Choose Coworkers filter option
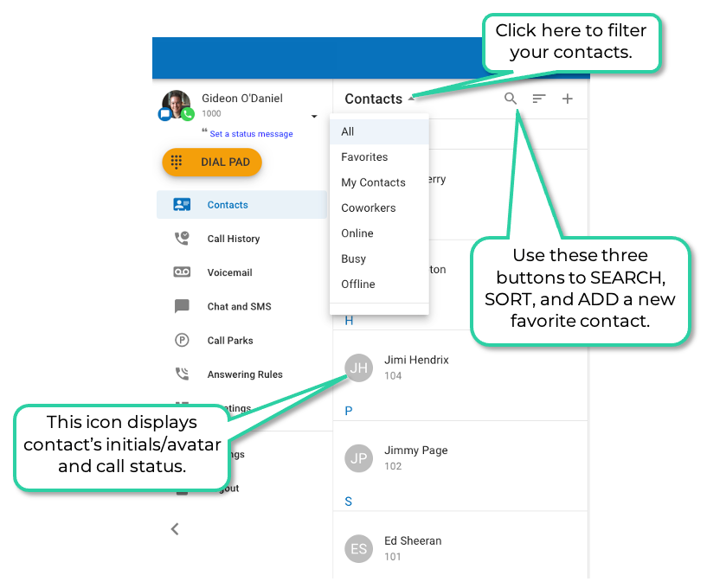 point(379,208)
